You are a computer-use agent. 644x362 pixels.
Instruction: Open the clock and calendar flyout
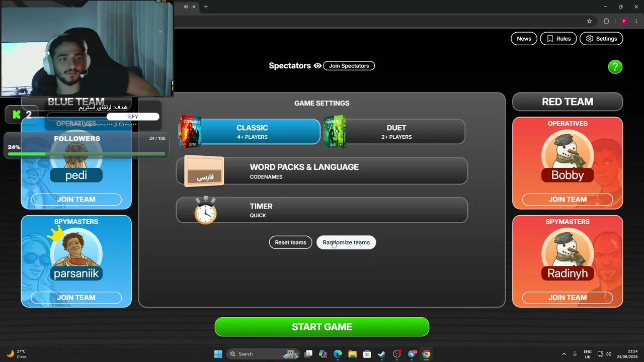click(628, 354)
